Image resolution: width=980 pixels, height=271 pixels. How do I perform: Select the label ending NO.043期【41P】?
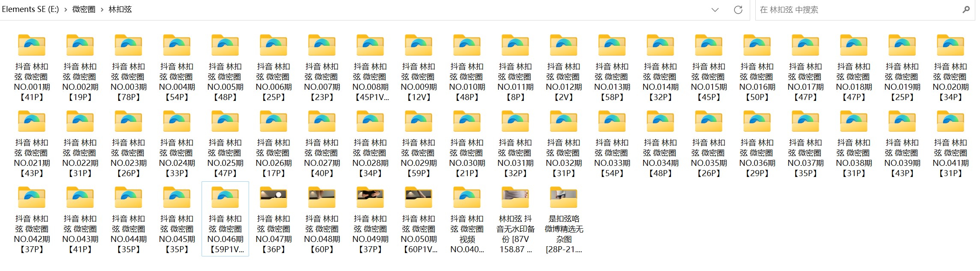tap(80, 234)
